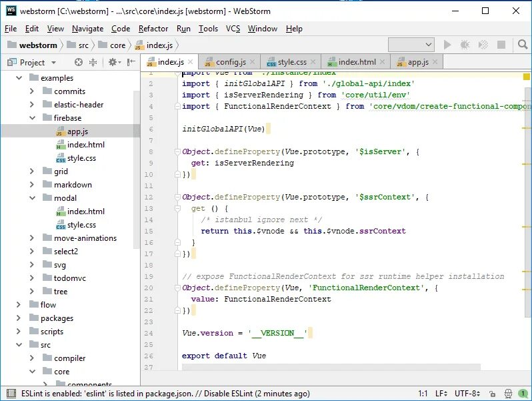
Task: Click the Run (play) toolbar icon
Action: 447,45
